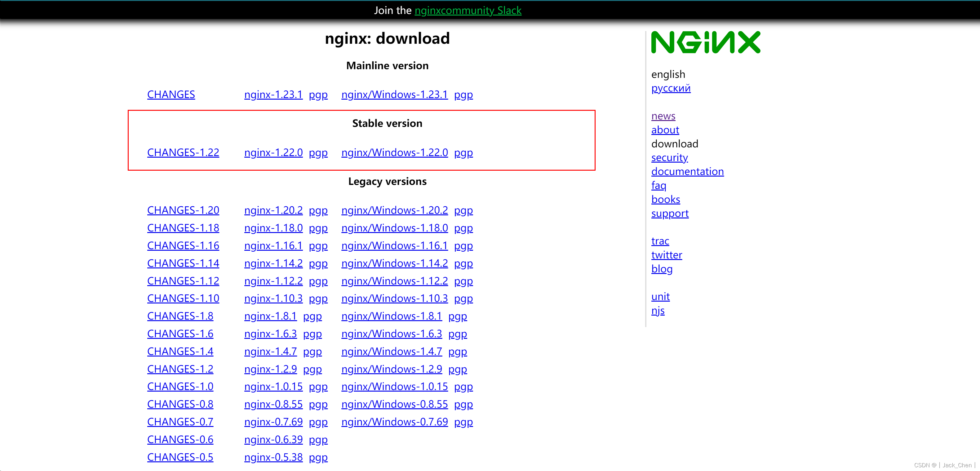Viewport: 980px width, 471px height.
Task: Open the trac link
Action: (660, 241)
